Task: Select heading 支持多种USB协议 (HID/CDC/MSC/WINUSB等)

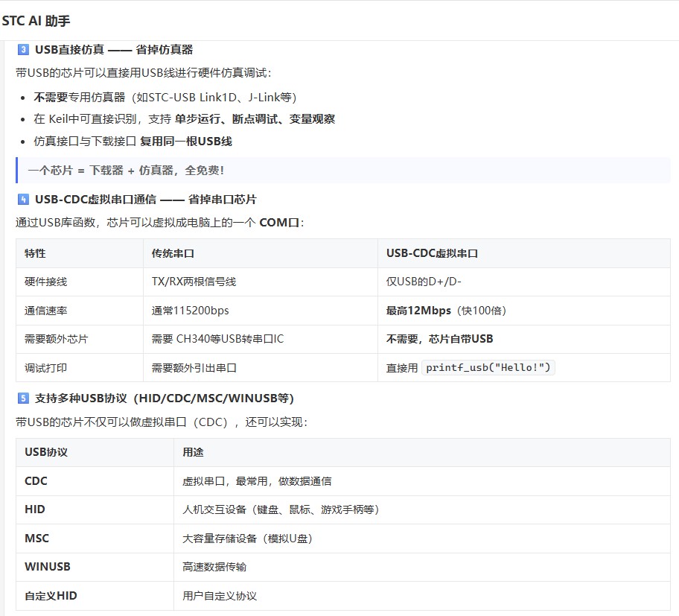Action: [x=164, y=398]
